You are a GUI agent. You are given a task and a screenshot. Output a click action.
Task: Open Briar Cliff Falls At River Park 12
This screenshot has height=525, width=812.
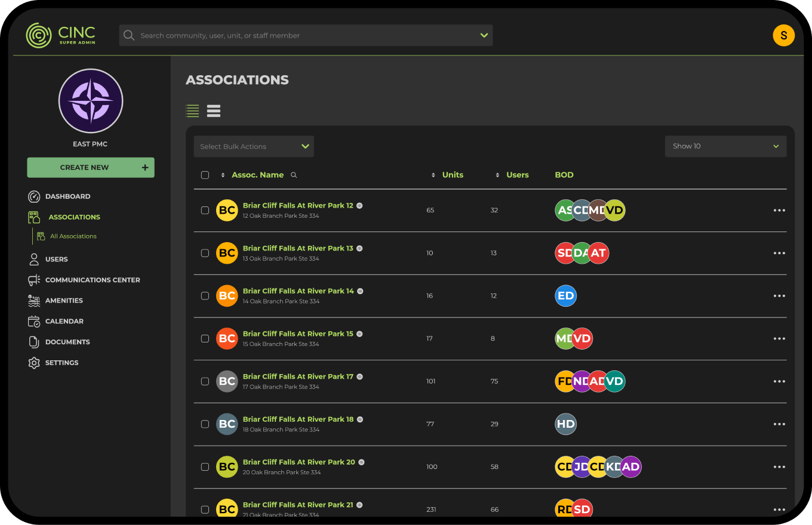pyautogui.click(x=298, y=205)
